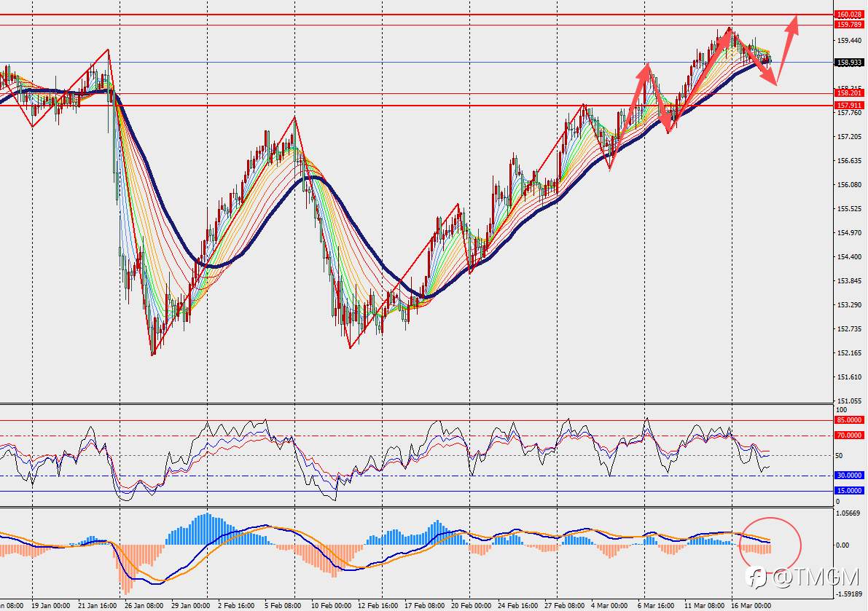The width and height of the screenshot is (868, 611).
Task: Click the MACD scale value 0.00
Action: point(842,545)
